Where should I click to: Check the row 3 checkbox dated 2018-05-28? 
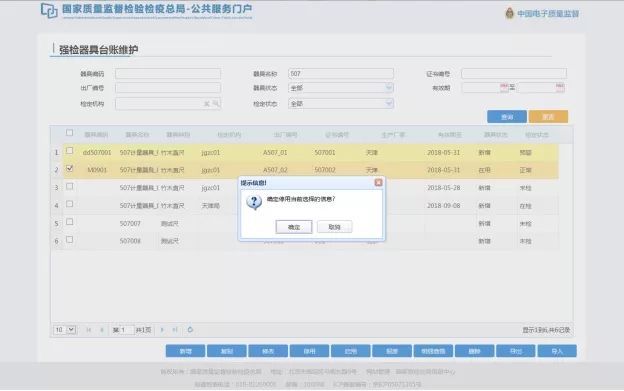(x=70, y=186)
